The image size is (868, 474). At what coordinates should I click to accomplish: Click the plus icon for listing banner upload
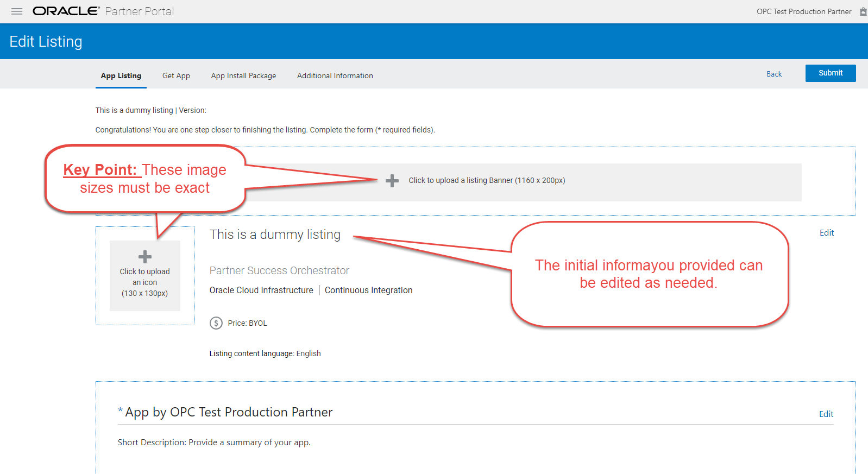pyautogui.click(x=392, y=181)
